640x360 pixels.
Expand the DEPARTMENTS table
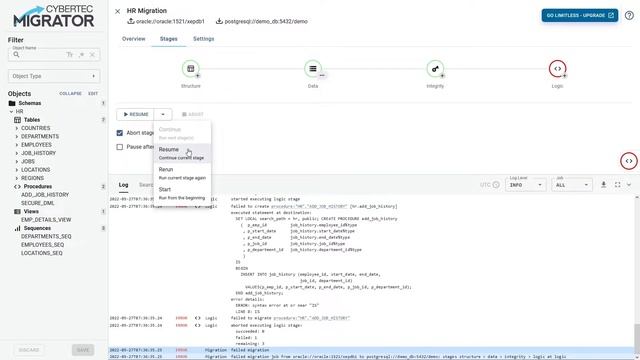tap(17, 136)
